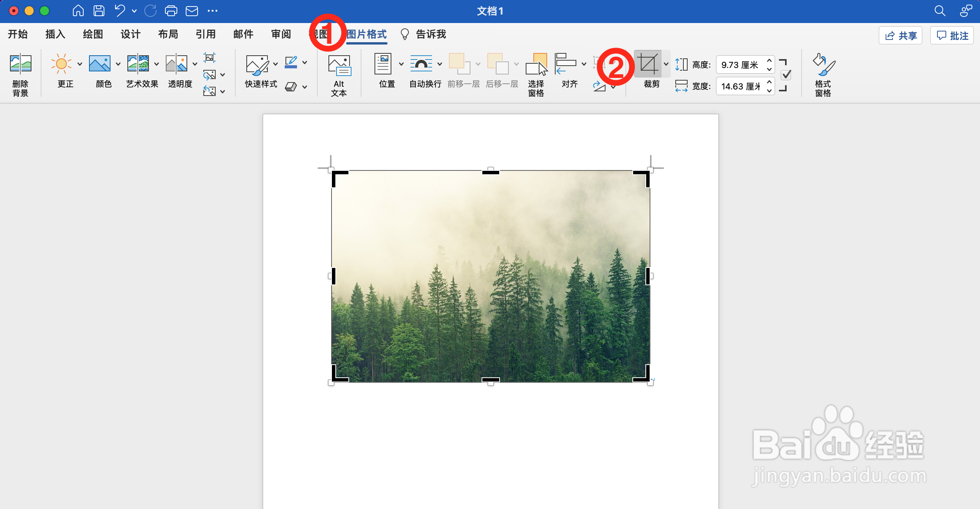The image size is (980, 509).
Task: Click the forest image in document
Action: point(490,276)
